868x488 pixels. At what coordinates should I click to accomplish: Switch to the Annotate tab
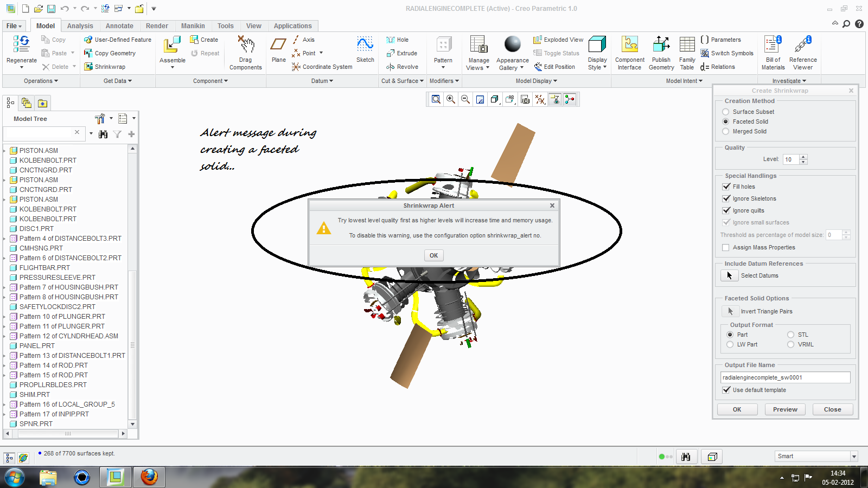tap(119, 26)
